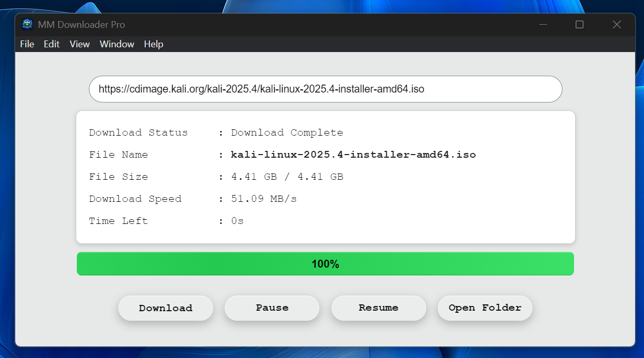
Task: Click the Download Complete status text
Action: (287, 133)
